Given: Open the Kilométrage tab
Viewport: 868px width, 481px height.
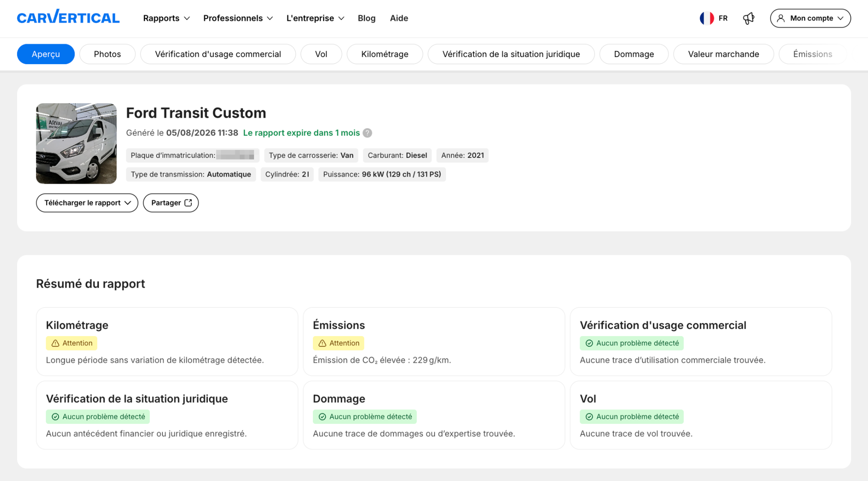Looking at the screenshot, I should [x=385, y=54].
